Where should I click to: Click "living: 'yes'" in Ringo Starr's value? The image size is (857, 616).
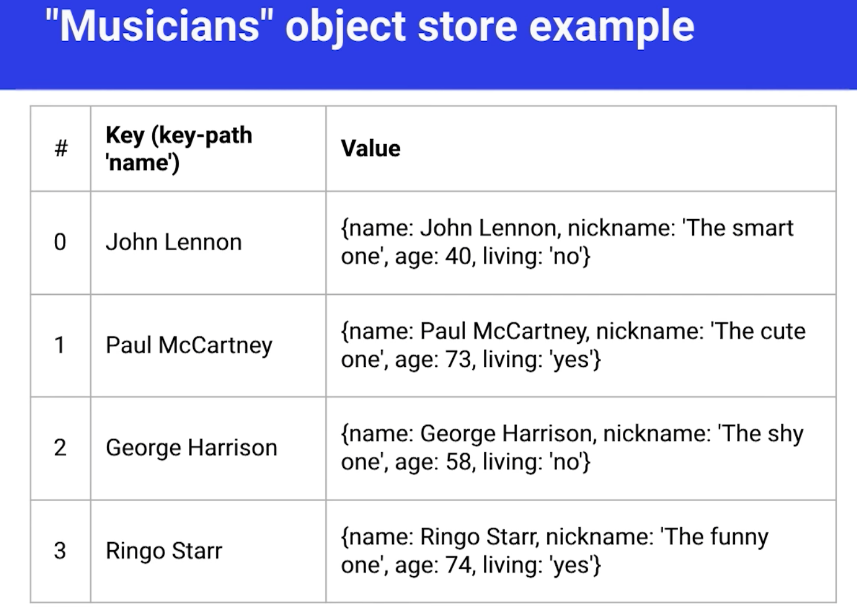pyautogui.click(x=541, y=565)
